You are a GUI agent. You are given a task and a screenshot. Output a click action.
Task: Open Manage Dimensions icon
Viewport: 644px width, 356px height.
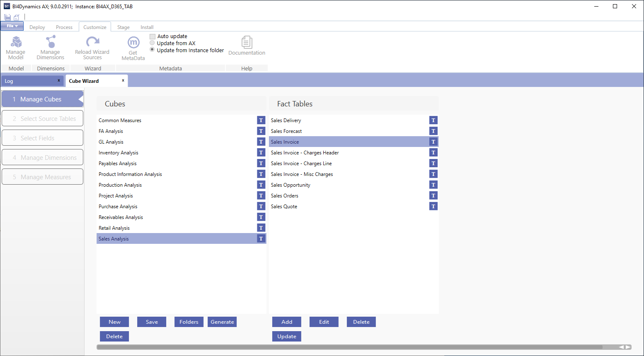51,48
